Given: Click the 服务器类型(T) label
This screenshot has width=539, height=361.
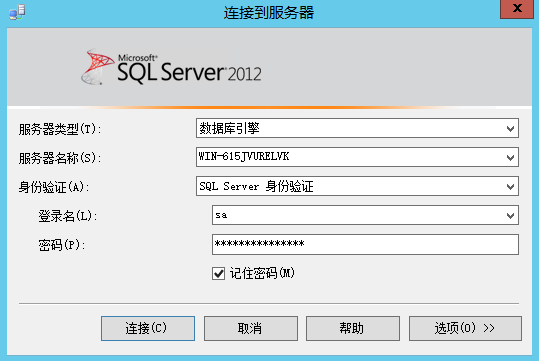Looking at the screenshot, I should click(x=60, y=129).
